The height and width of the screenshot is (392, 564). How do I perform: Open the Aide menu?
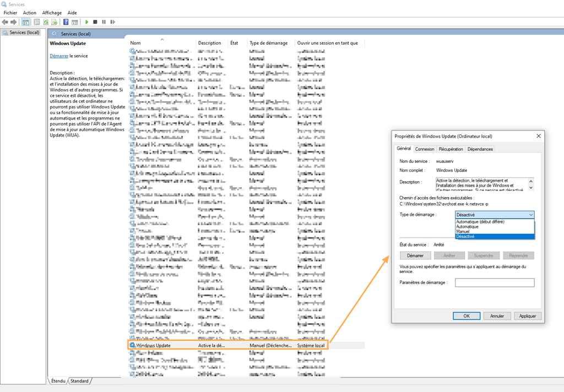(x=72, y=13)
